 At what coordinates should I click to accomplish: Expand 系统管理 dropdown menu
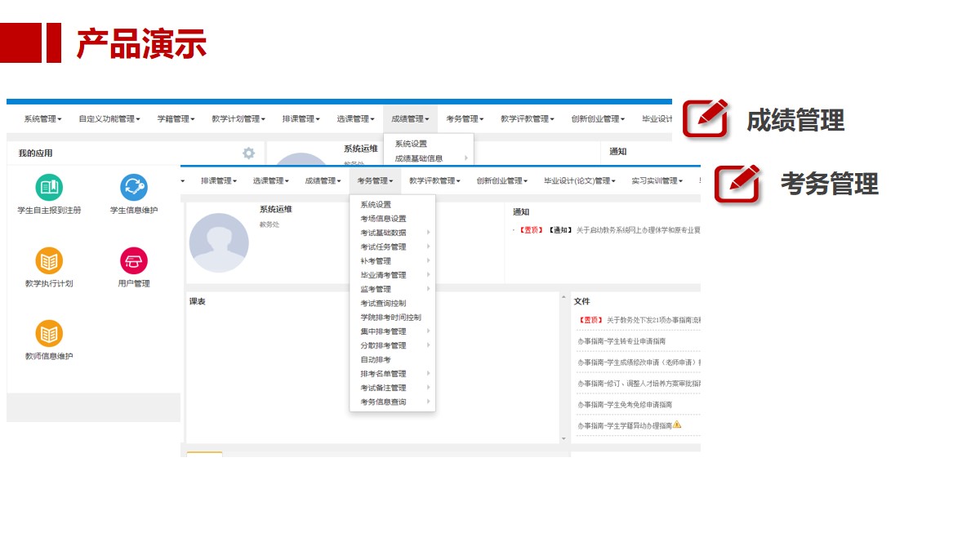42,119
